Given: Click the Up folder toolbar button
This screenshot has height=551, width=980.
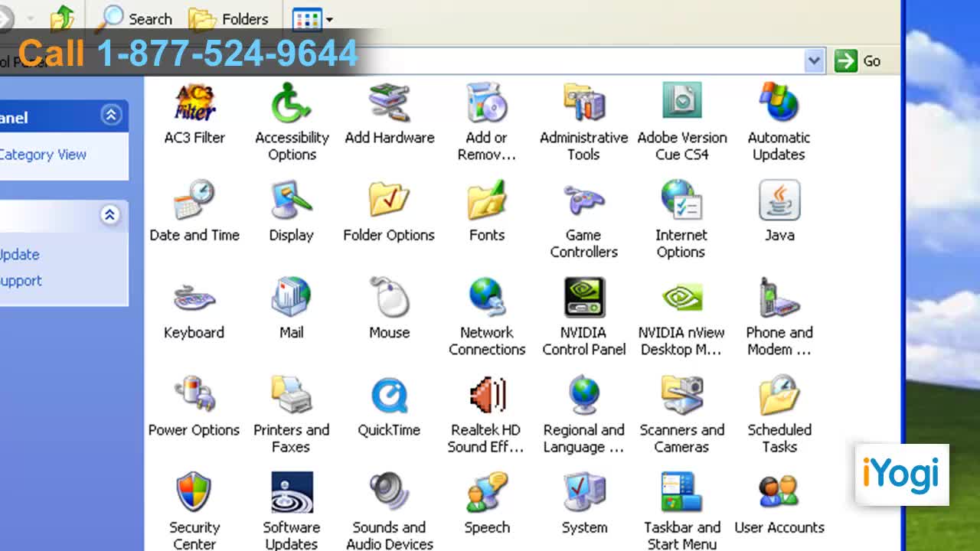Looking at the screenshot, I should pyautogui.click(x=63, y=18).
